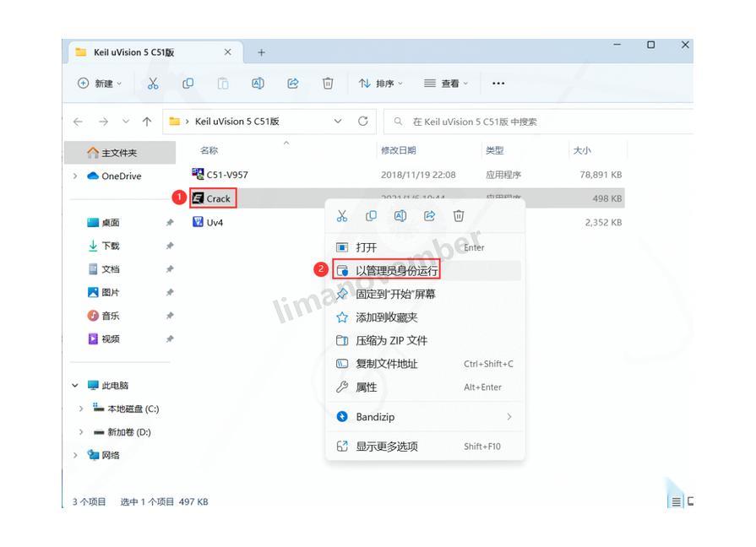Close the Keil uVision 5 C51版 tab
Image resolution: width=756 pixels, height=547 pixels.
pos(227,52)
